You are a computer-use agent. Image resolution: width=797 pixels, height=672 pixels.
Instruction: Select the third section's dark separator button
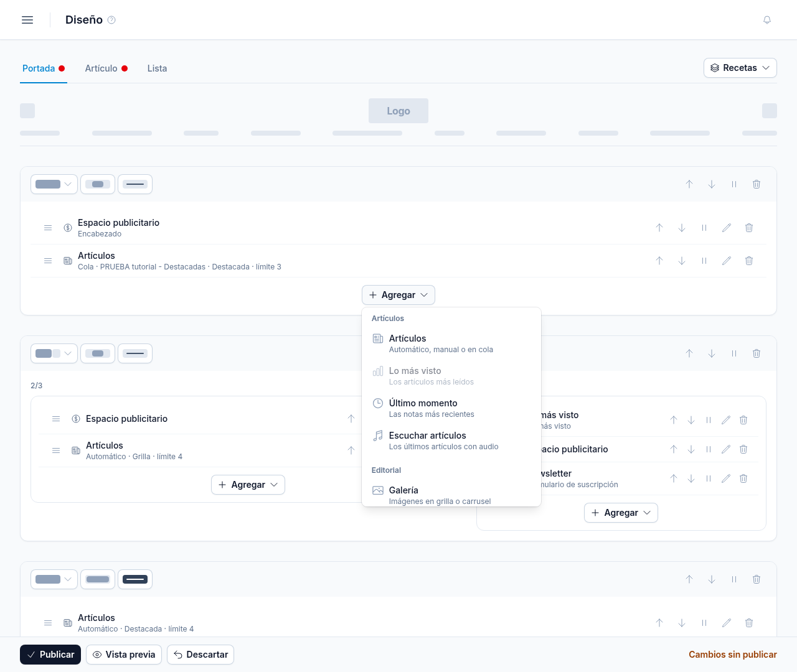135,579
